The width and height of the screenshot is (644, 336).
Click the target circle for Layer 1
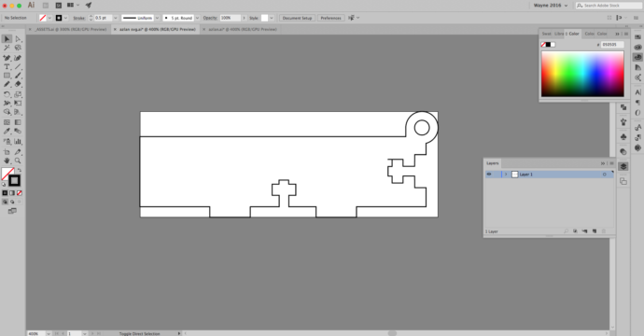click(604, 175)
